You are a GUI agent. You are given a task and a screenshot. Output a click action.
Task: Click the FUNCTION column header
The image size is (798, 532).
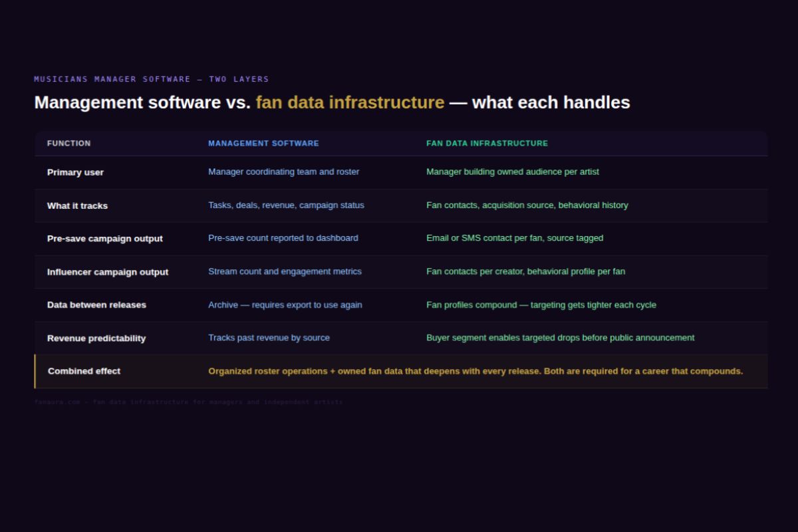coord(68,144)
